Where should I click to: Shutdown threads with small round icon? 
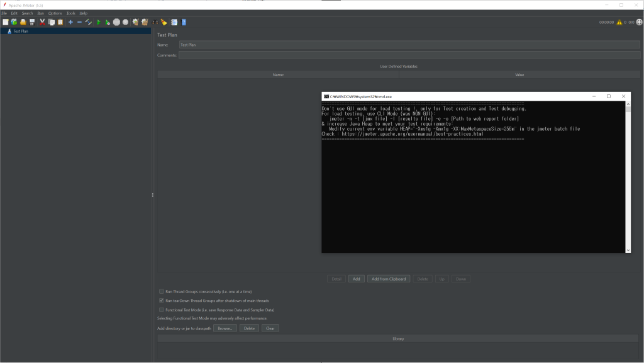click(126, 22)
